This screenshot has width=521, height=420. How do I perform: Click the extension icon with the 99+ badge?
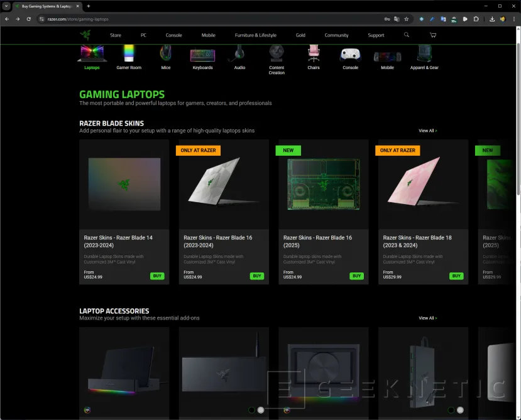(x=454, y=19)
